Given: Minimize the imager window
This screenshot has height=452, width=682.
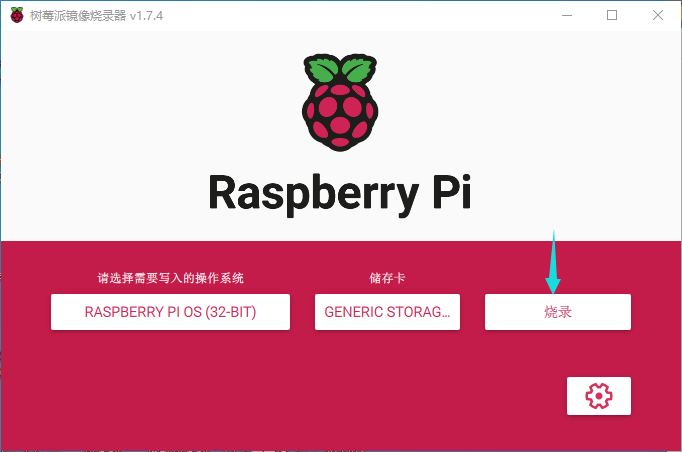Looking at the screenshot, I should (566, 14).
